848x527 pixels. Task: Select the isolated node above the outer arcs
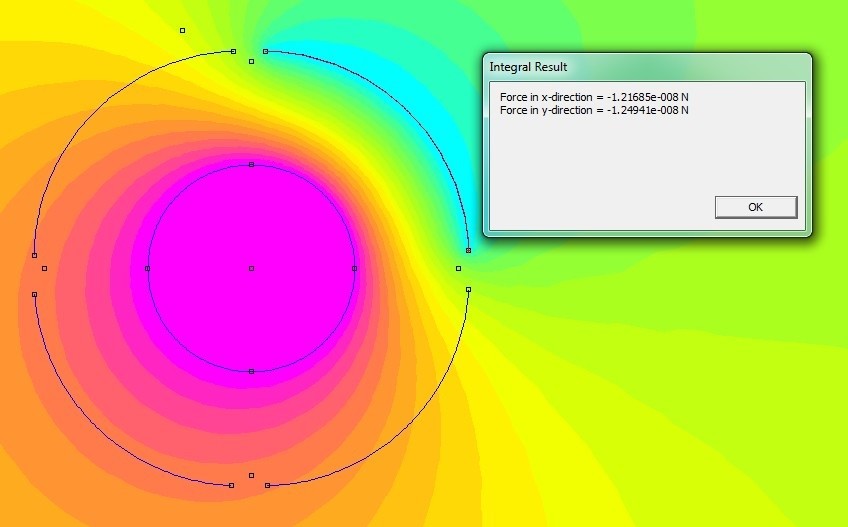click(x=183, y=31)
